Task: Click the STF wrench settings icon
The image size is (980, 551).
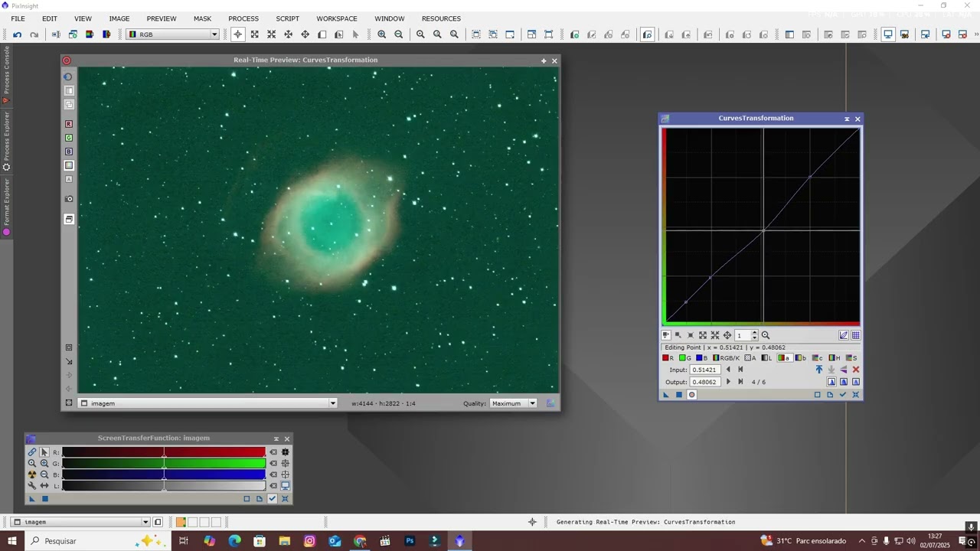Action: coord(32,486)
